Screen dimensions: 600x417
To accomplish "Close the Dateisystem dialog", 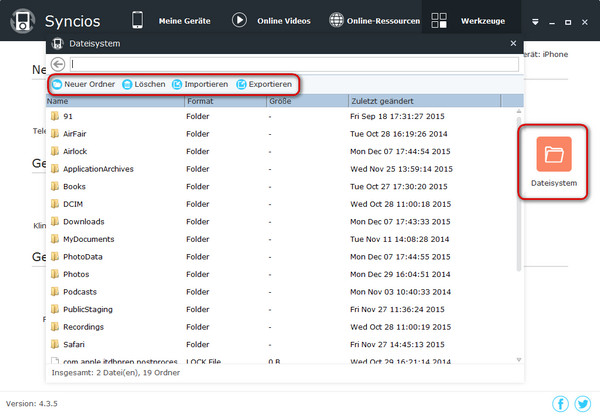I will 513,43.
